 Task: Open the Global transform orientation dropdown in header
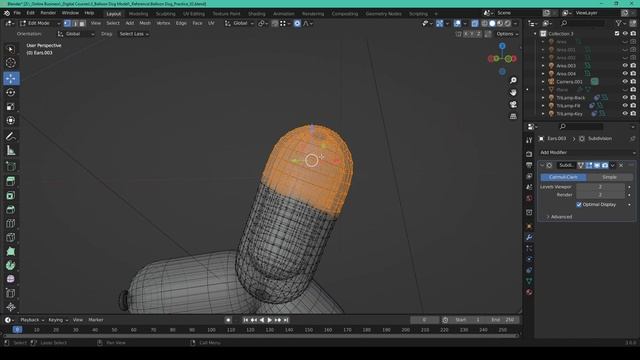click(239, 23)
